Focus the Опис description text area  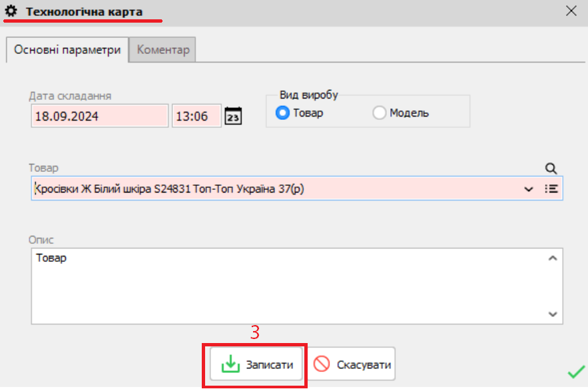[x=286, y=286]
